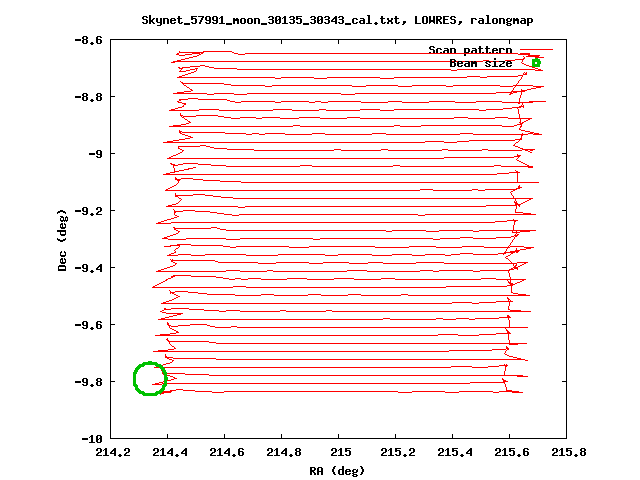Click the 214.2 RA axis tick label
Screen dimensions: 640x480
113,452
